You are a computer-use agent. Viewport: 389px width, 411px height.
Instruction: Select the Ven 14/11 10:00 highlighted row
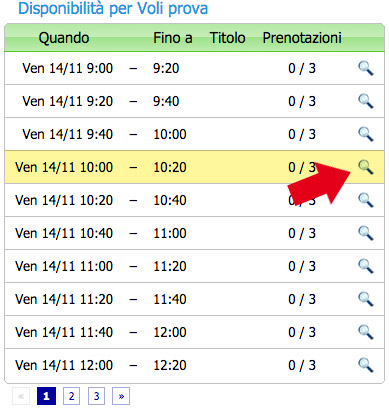(194, 167)
